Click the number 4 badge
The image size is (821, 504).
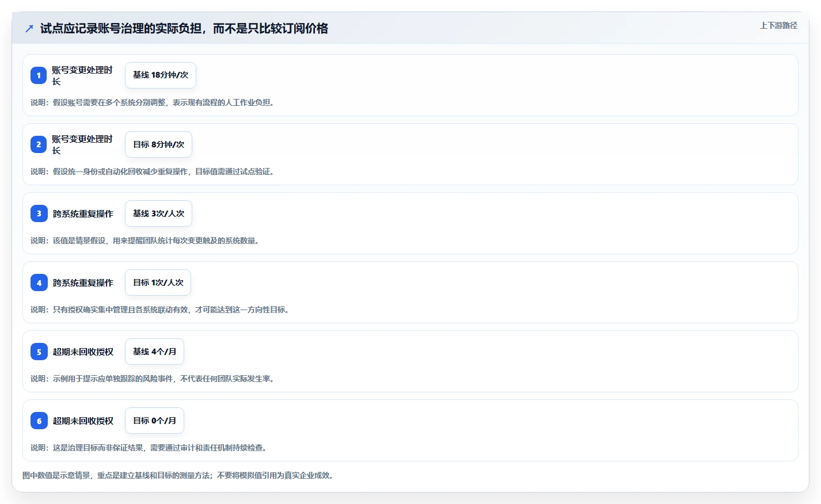pyautogui.click(x=39, y=282)
